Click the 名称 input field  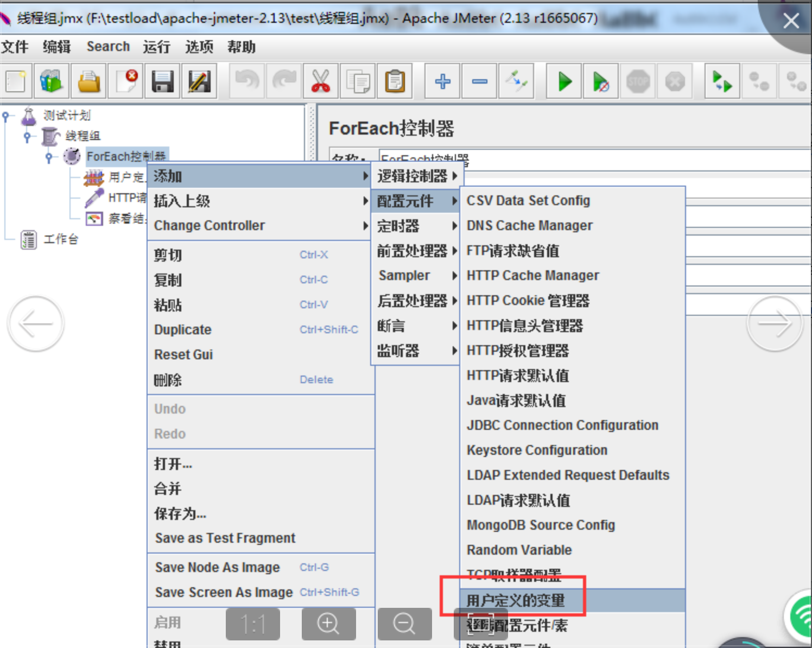point(595,160)
